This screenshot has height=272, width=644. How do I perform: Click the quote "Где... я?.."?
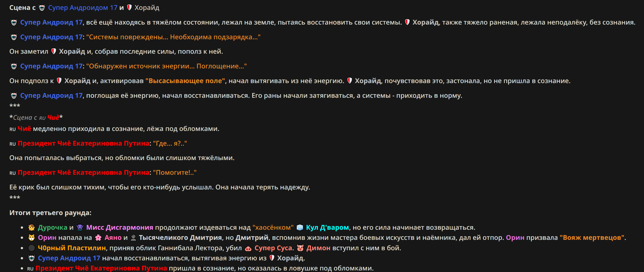170,144
